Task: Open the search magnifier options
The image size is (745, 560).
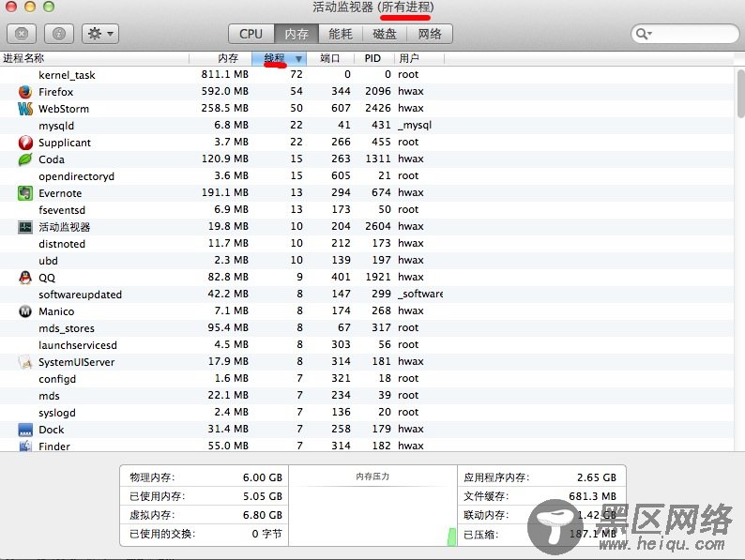Action: click(x=644, y=34)
